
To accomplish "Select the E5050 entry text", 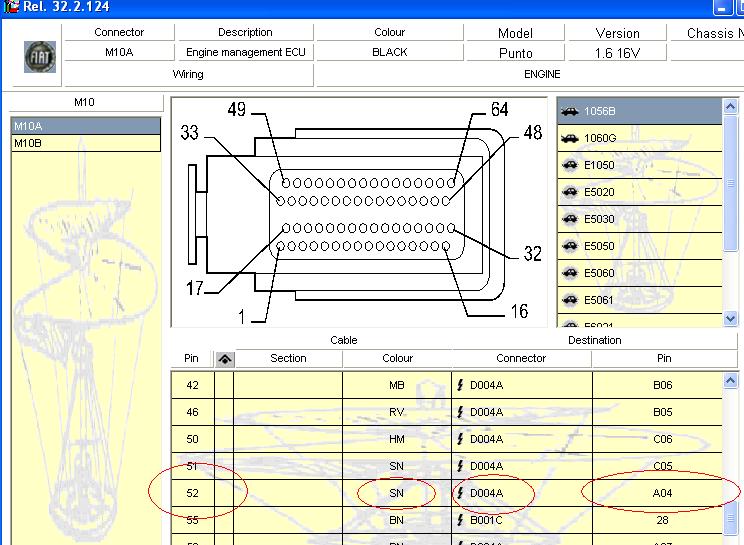I will tap(599, 246).
